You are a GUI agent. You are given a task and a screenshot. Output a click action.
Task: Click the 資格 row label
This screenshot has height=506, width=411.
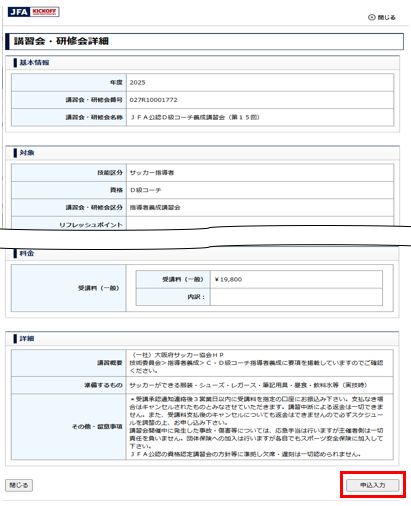(x=116, y=190)
